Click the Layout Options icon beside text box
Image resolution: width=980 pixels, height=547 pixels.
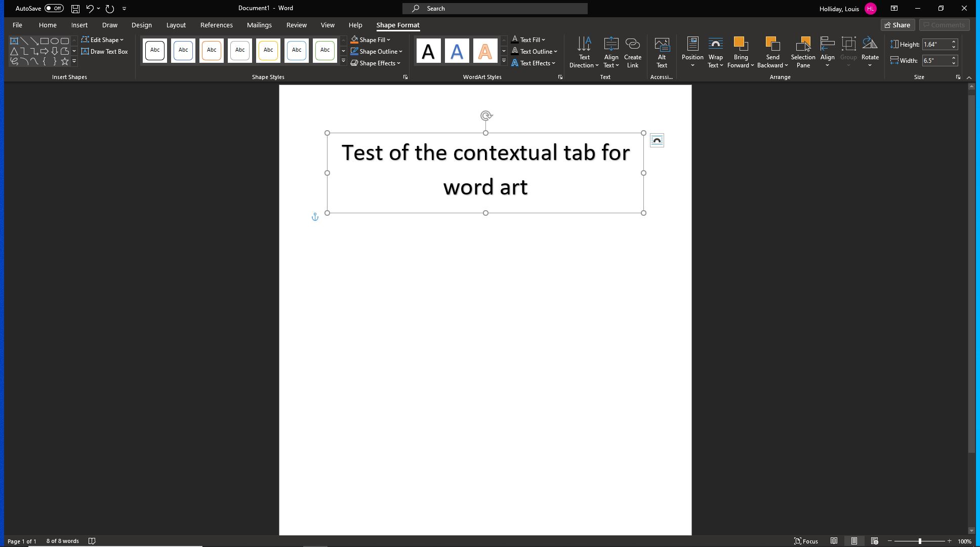657,140
